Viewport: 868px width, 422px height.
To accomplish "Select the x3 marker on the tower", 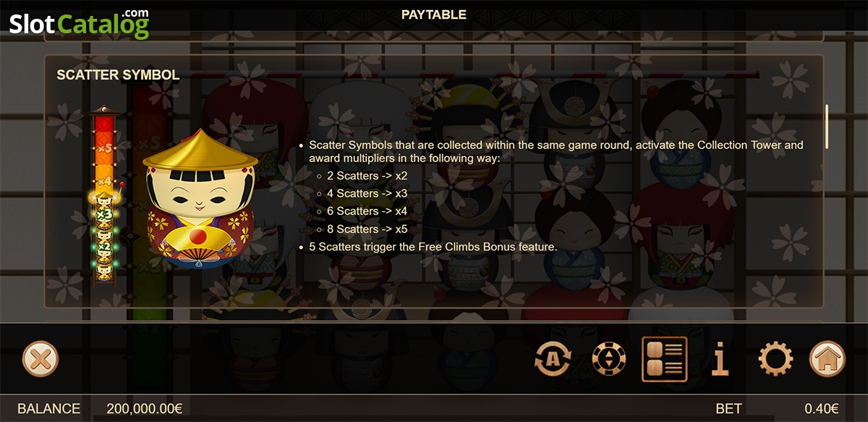I will pos(105,214).
